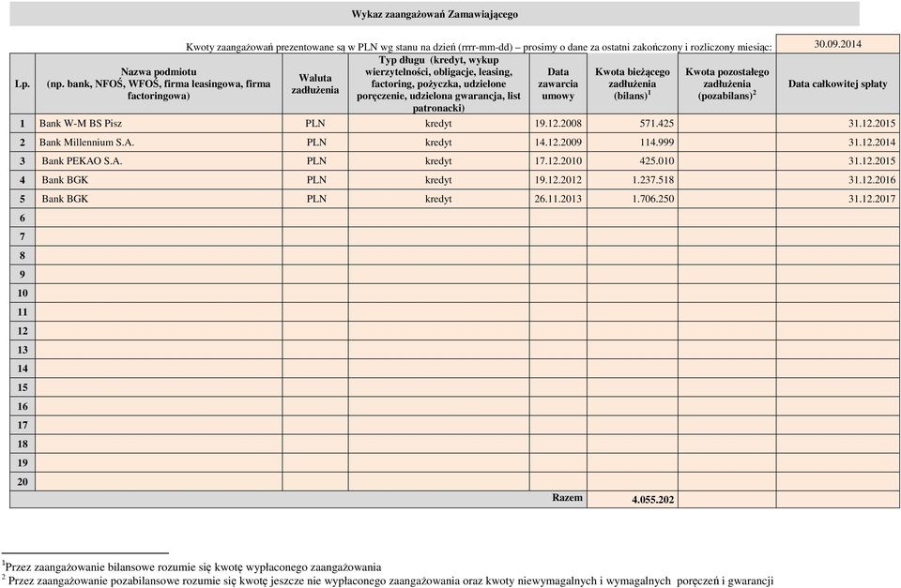
Task: Click the contract date 14.12.2009
Action: tap(557, 143)
